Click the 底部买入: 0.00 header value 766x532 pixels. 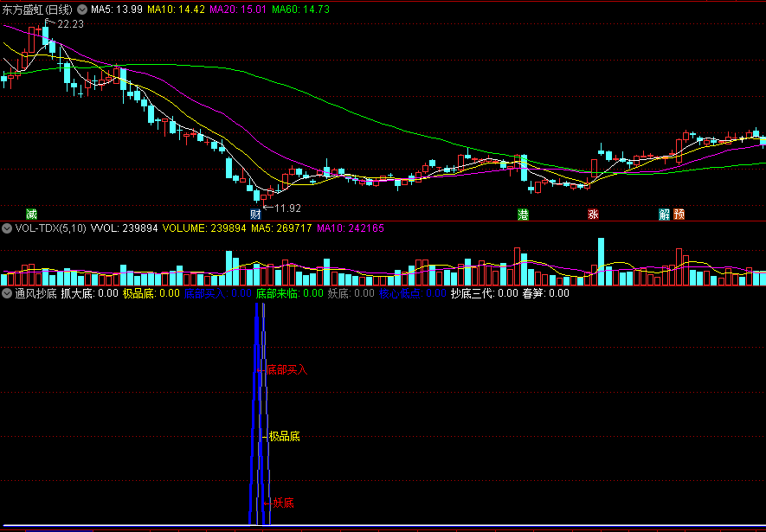218,293
